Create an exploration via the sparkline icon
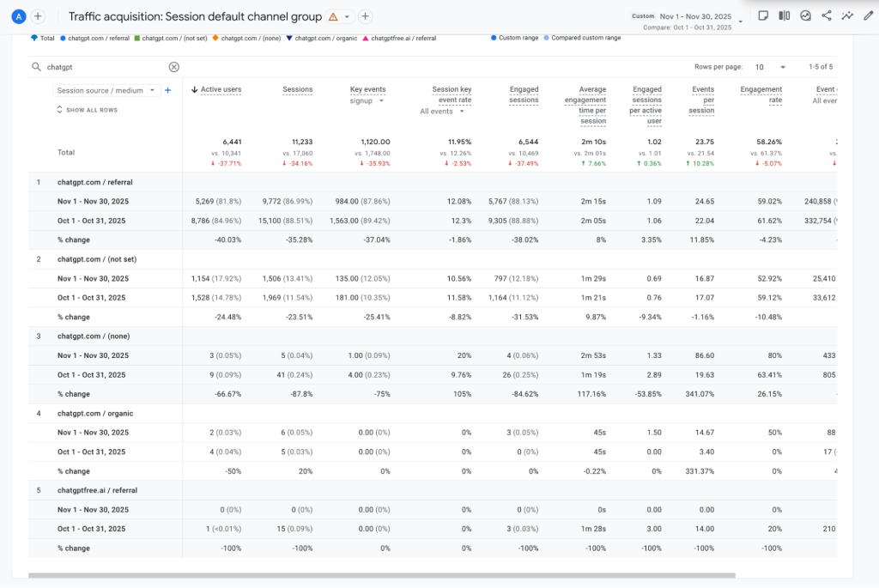 (x=847, y=15)
